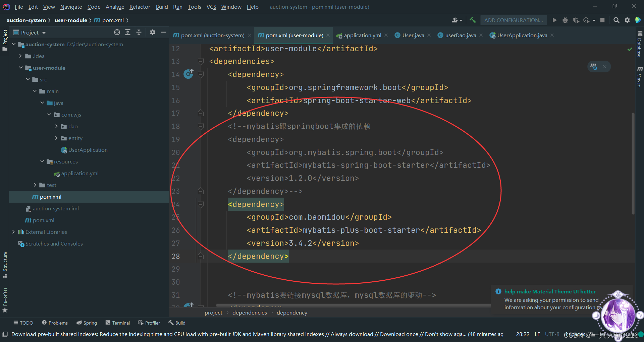Open the Refactor menu
This screenshot has width=644, height=342.
coord(140,7)
